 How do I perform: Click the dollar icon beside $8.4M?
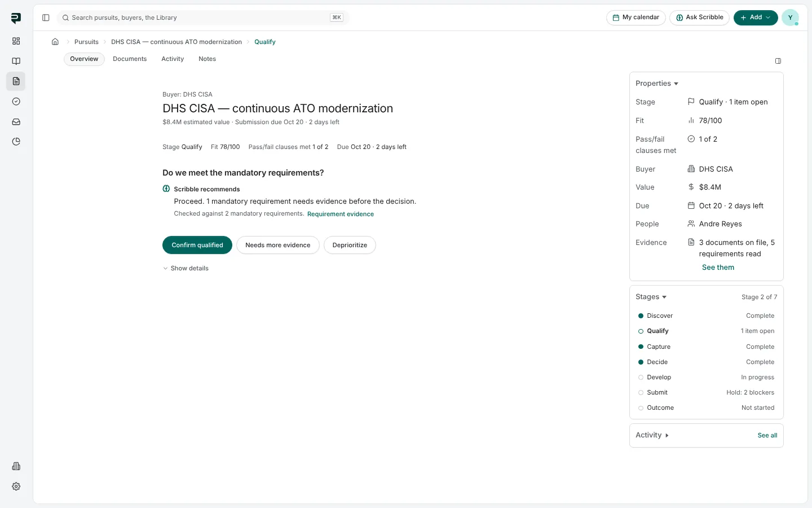[691, 187]
